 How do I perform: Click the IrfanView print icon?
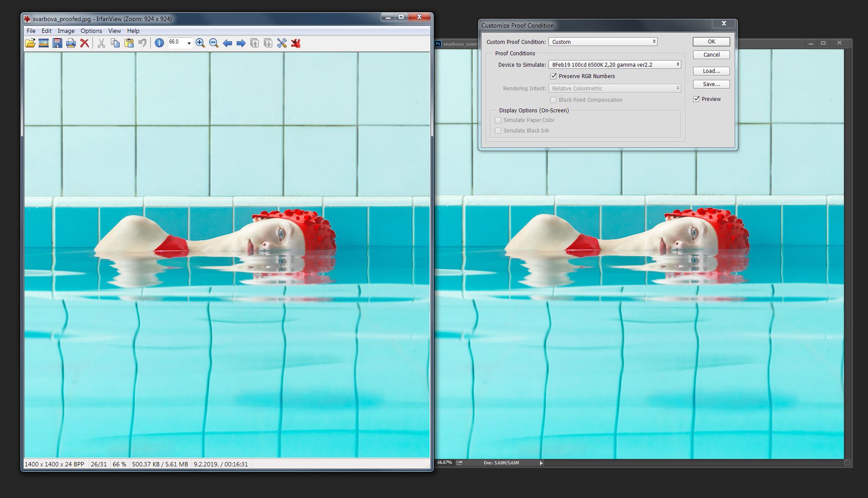coord(70,43)
